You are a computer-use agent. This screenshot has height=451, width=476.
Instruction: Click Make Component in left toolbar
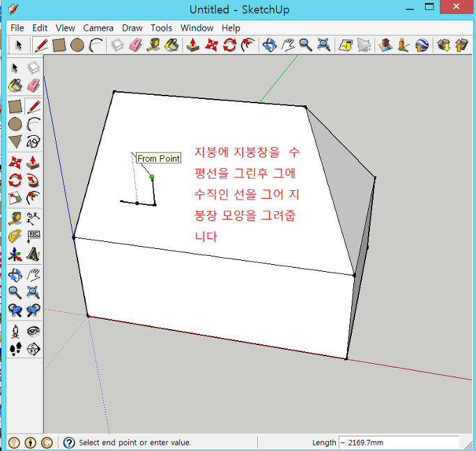(x=33, y=68)
